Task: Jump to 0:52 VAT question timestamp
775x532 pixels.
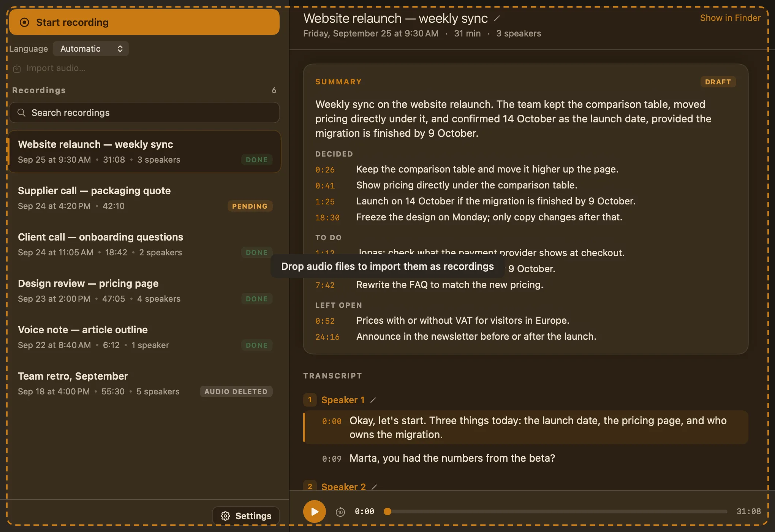Action: (325, 321)
